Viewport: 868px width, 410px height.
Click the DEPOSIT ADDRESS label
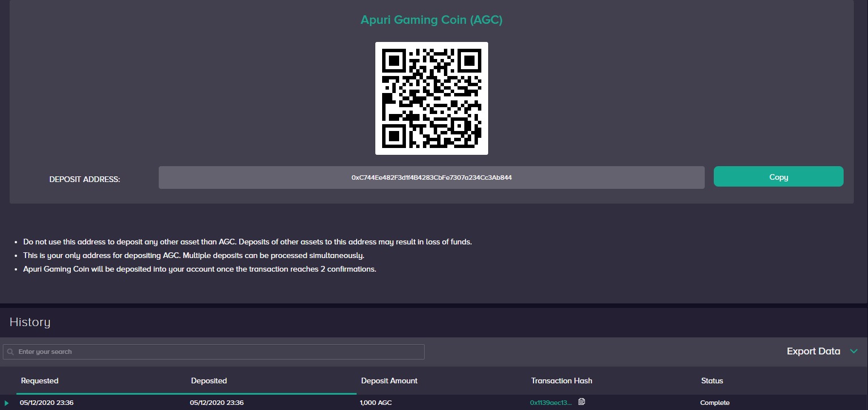(x=84, y=179)
